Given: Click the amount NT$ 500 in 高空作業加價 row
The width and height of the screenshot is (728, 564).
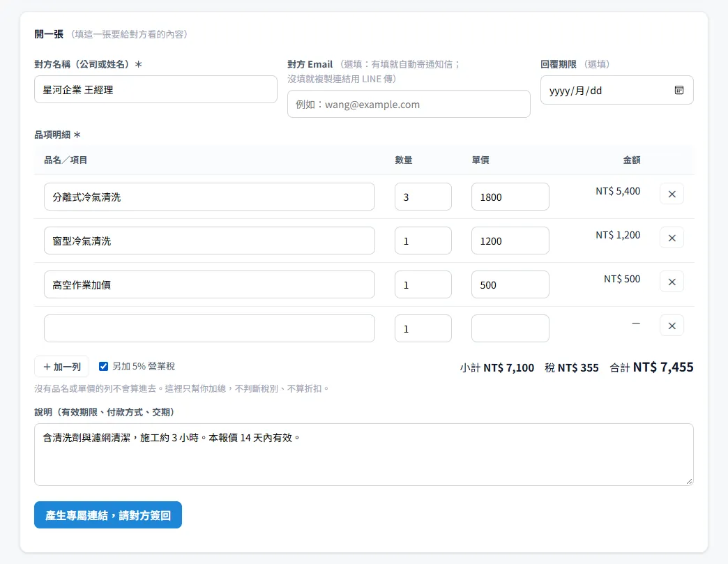Looking at the screenshot, I should 622,279.
